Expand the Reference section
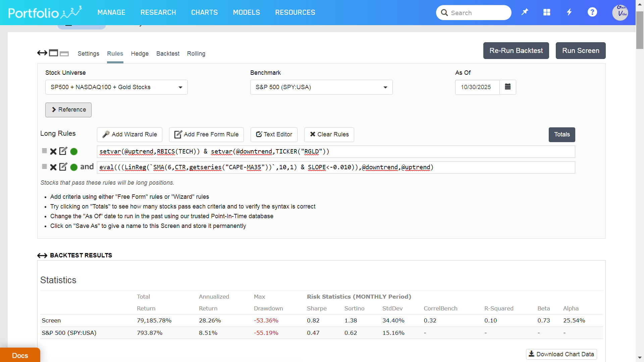 pos(68,110)
